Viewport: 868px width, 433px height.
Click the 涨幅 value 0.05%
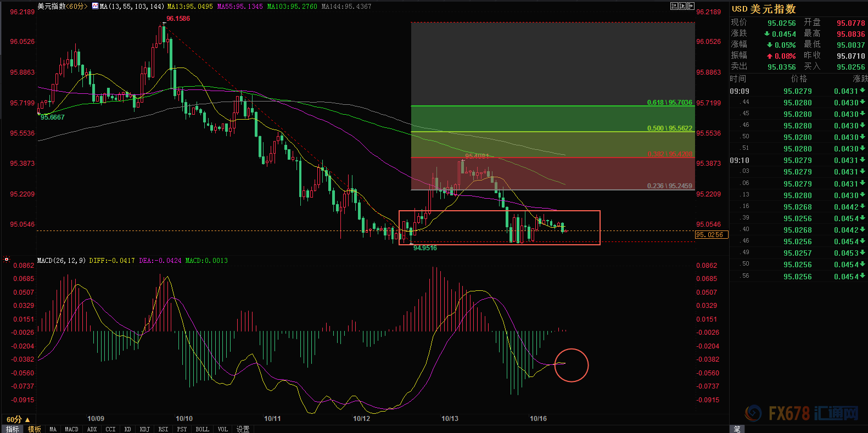click(785, 45)
